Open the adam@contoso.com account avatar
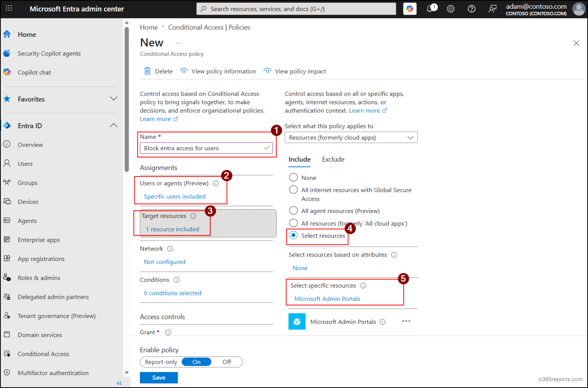The image size is (588, 388). tap(578, 9)
